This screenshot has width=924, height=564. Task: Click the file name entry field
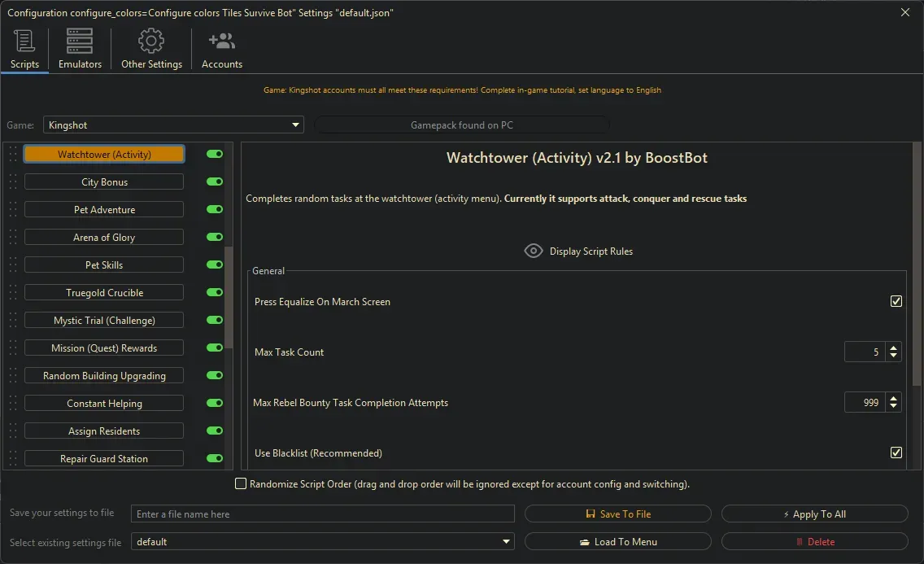coord(321,513)
